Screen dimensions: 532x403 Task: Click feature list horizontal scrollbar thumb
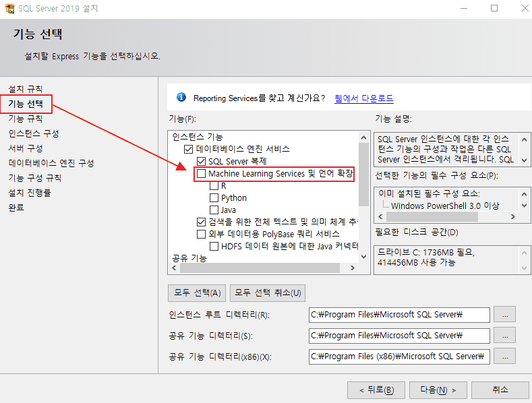pos(260,268)
